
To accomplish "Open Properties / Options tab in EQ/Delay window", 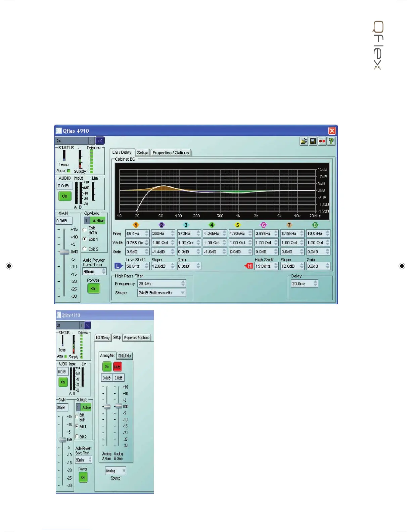I will 171,153.
